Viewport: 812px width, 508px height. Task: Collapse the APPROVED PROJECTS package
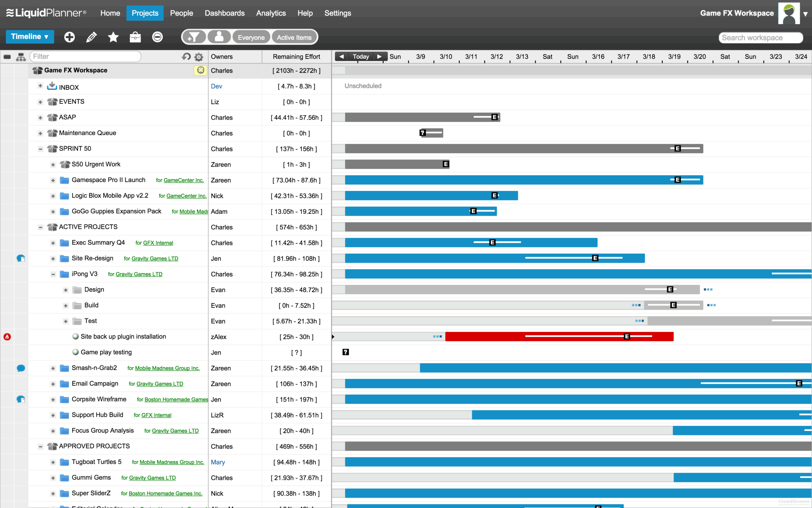[x=40, y=446]
